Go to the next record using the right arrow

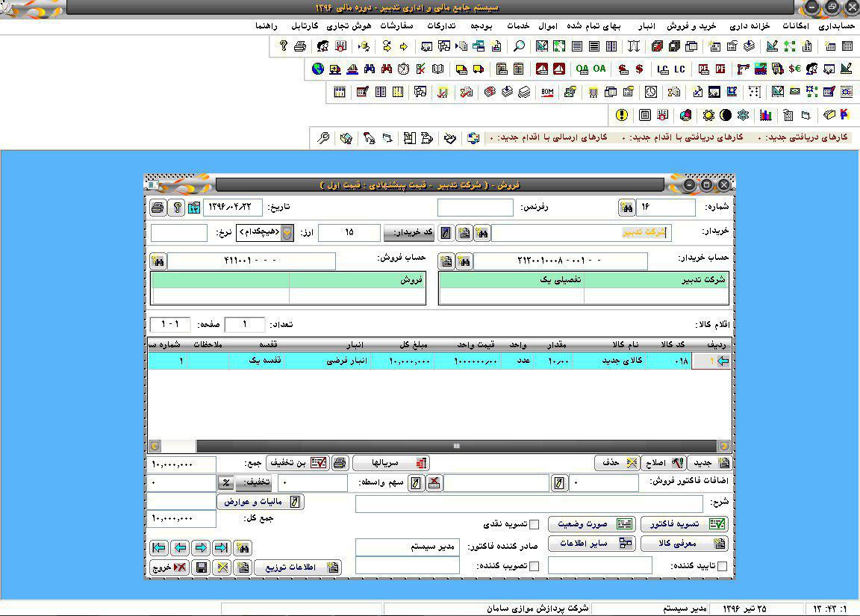(x=201, y=547)
